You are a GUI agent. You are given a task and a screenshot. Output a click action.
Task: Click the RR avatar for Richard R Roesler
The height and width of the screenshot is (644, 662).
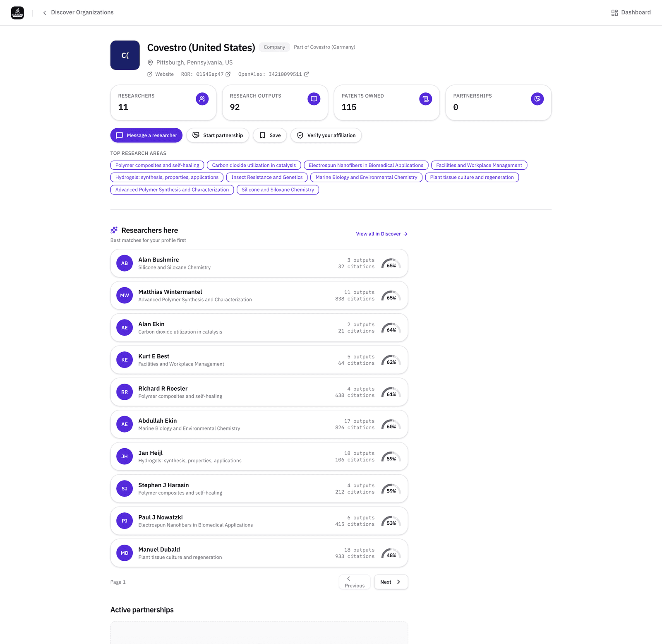point(125,392)
